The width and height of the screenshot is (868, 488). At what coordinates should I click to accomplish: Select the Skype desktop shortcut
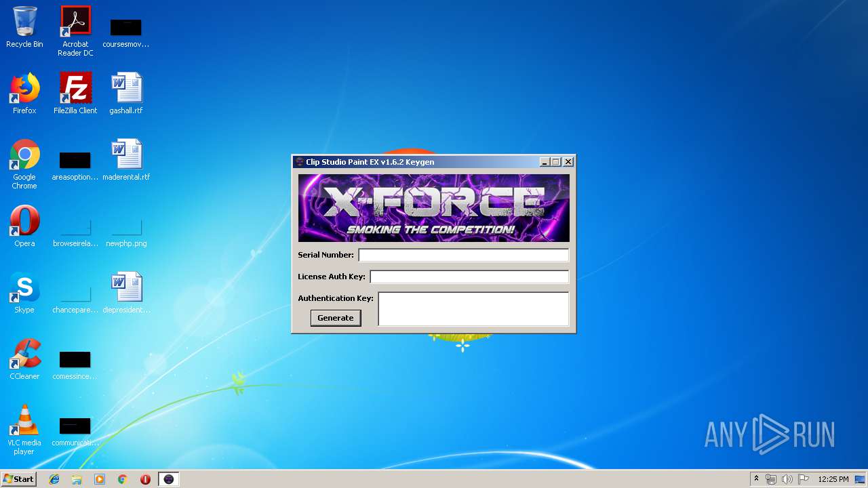pyautogui.click(x=24, y=293)
